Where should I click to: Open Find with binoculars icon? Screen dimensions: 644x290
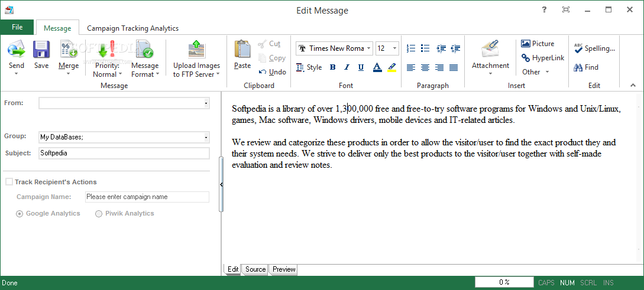pyautogui.click(x=586, y=67)
